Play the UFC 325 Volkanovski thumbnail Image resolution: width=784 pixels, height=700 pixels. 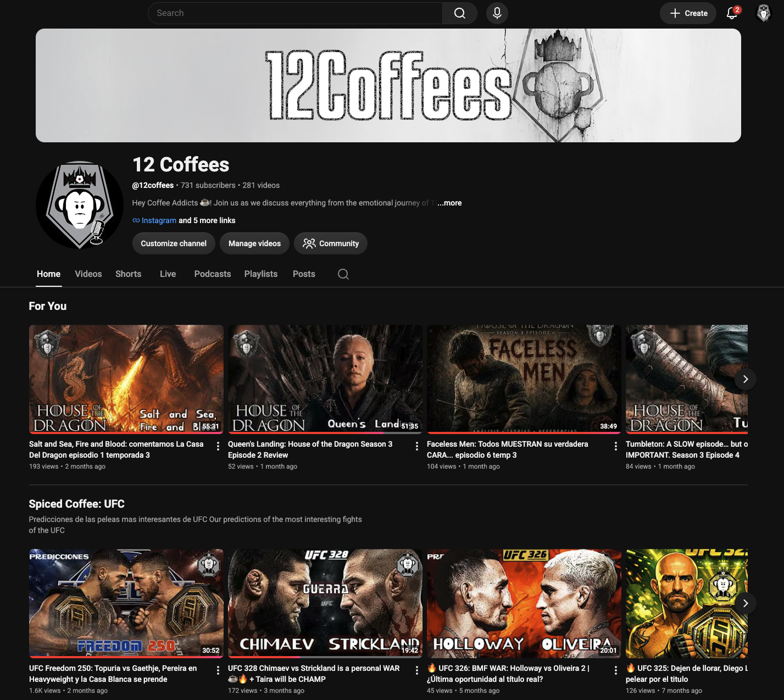687,603
